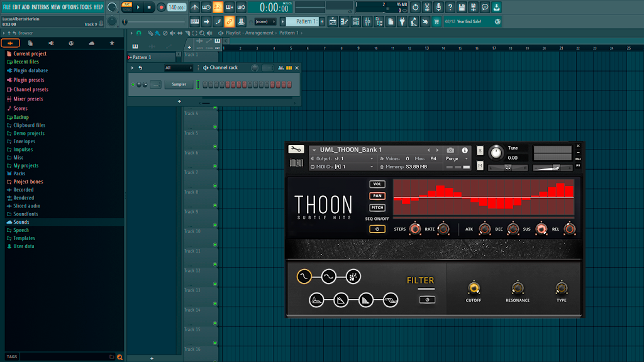Click the 140.000 tempo field
Screen dimensions: 644x362
(177, 8)
